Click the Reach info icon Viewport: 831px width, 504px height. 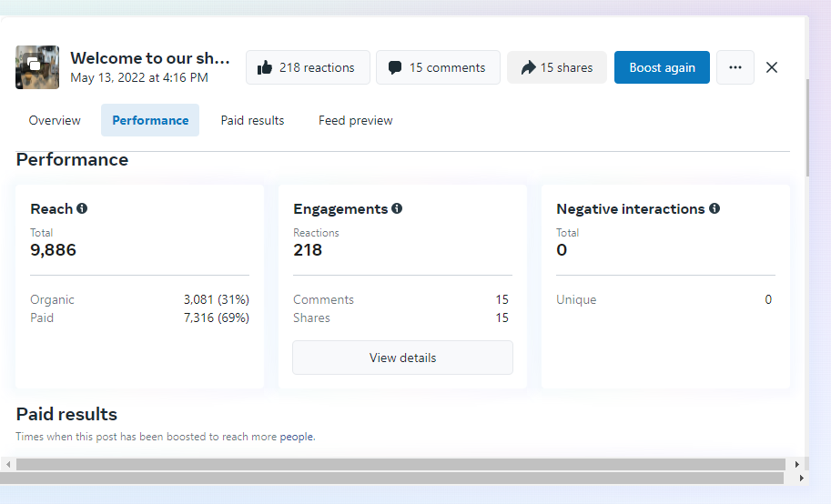tap(82, 208)
